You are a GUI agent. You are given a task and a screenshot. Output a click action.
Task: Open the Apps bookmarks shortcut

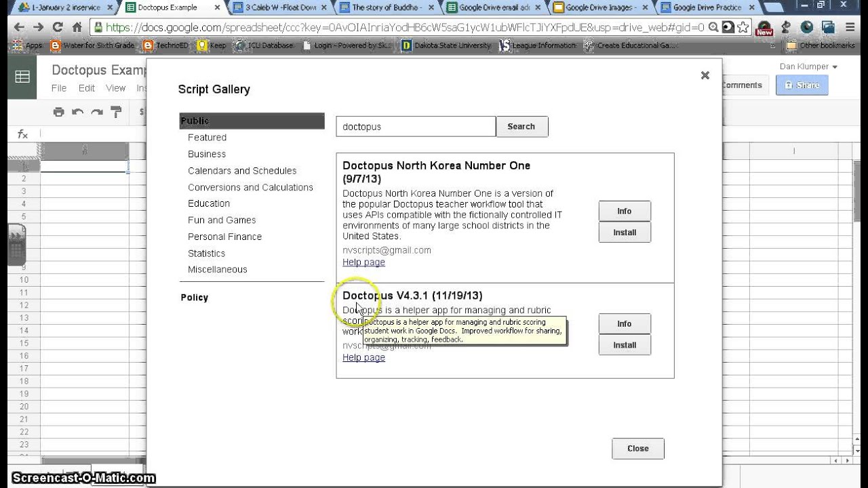pos(28,45)
